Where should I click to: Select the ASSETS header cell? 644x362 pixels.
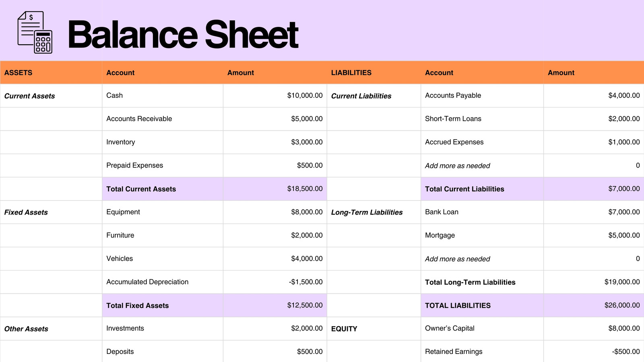click(x=51, y=72)
